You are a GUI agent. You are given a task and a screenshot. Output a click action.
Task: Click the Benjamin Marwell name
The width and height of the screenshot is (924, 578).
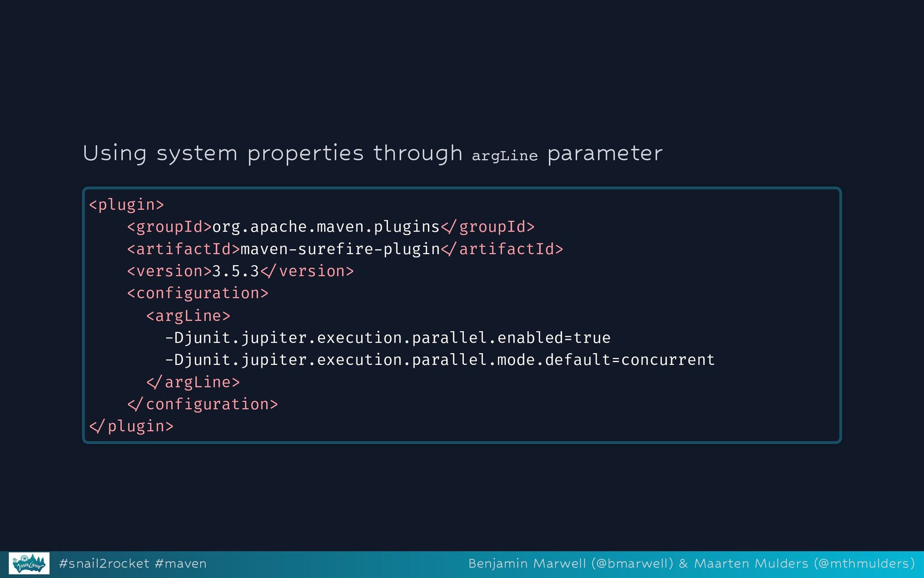point(527,564)
